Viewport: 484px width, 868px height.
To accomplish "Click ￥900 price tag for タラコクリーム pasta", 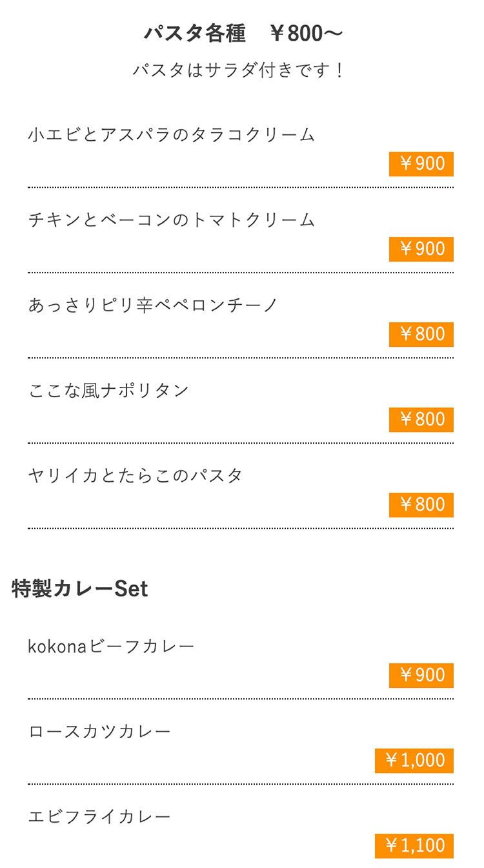I will [x=421, y=164].
